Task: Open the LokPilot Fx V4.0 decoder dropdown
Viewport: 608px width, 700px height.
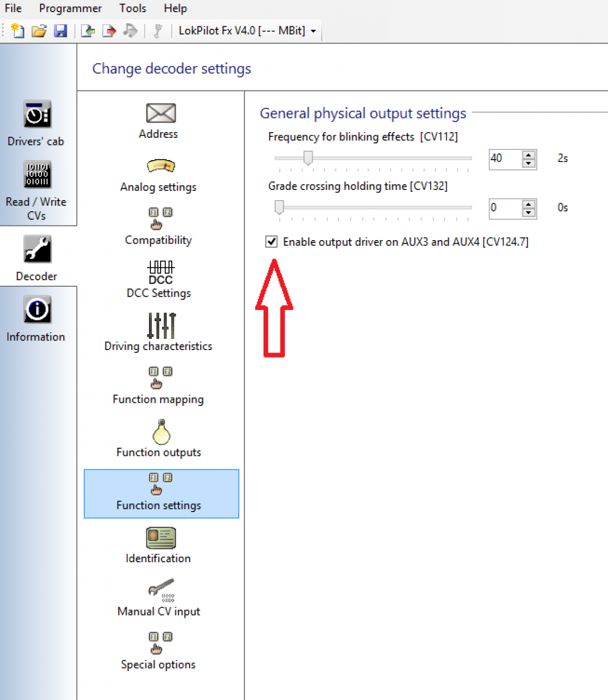Action: tap(248, 31)
